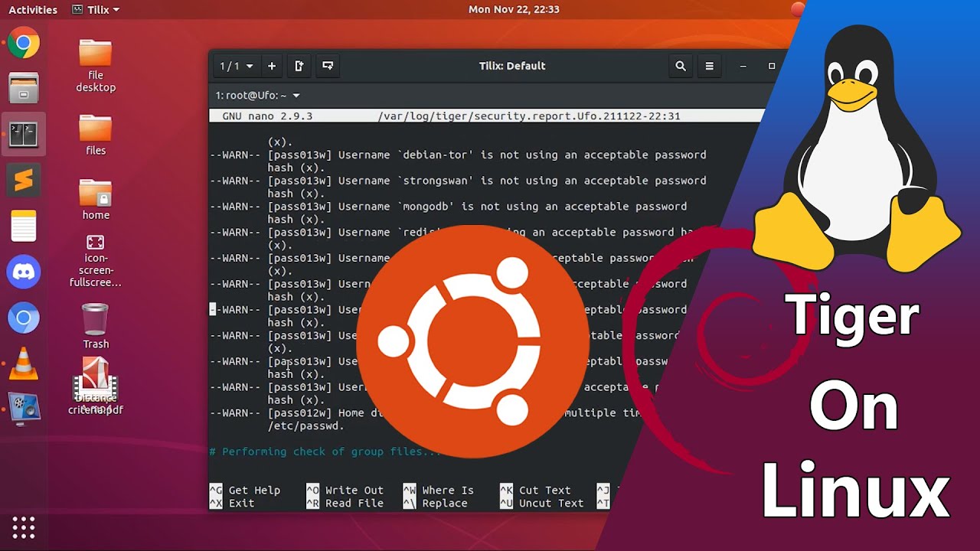Open Tilix search (magnifier) button
Screen dimensions: 980x551
pyautogui.click(x=681, y=66)
